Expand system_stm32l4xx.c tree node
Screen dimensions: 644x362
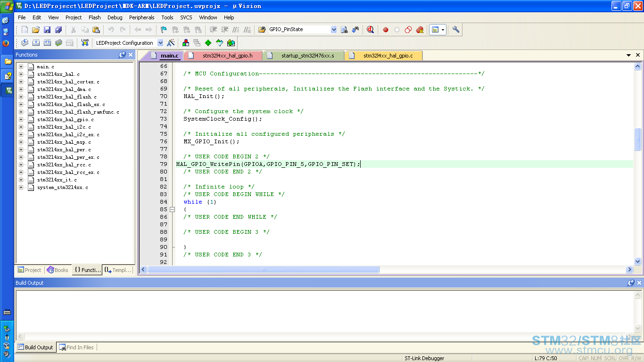(x=21, y=188)
